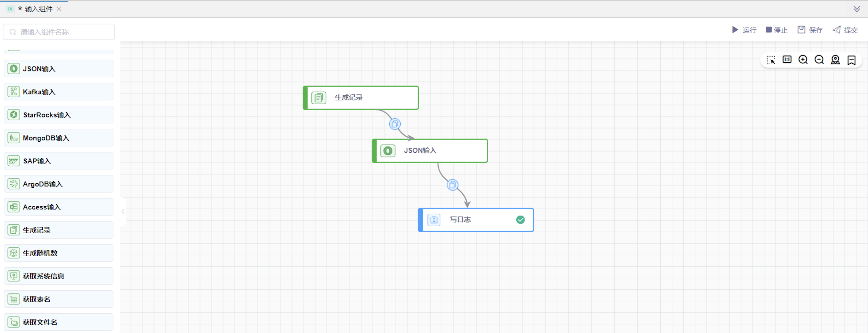The height and width of the screenshot is (333, 868).
Task: Click the zoom in canvas icon
Action: pyautogui.click(x=803, y=60)
